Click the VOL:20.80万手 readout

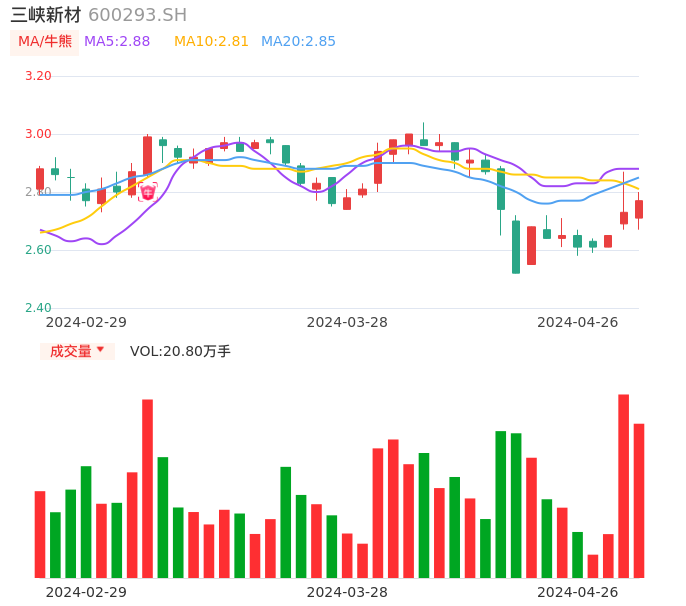pyautogui.click(x=180, y=351)
